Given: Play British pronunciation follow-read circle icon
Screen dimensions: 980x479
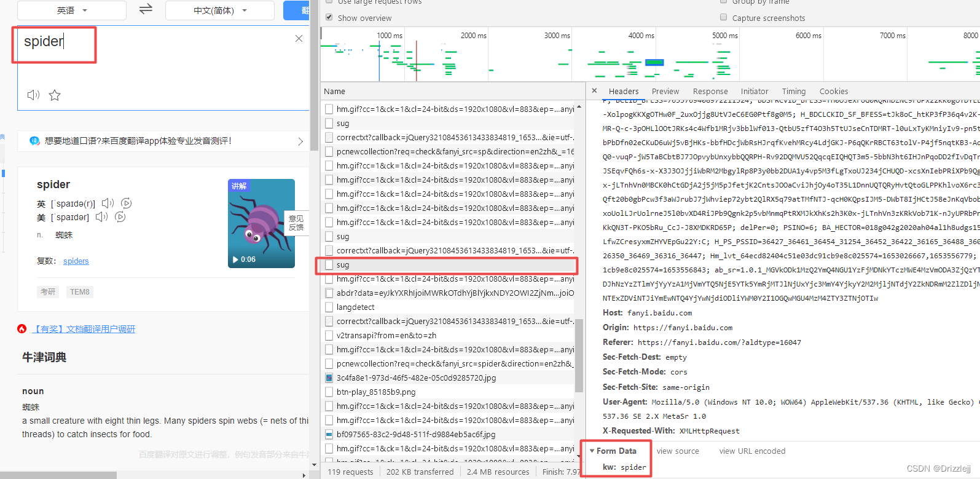Looking at the screenshot, I should pos(127,203).
